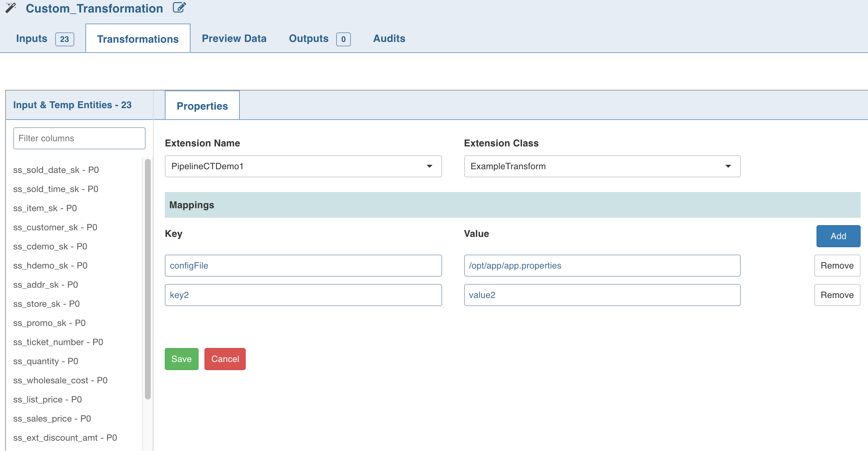Click the Custom_Transformation title
This screenshot has width=868, height=451.
pos(94,8)
